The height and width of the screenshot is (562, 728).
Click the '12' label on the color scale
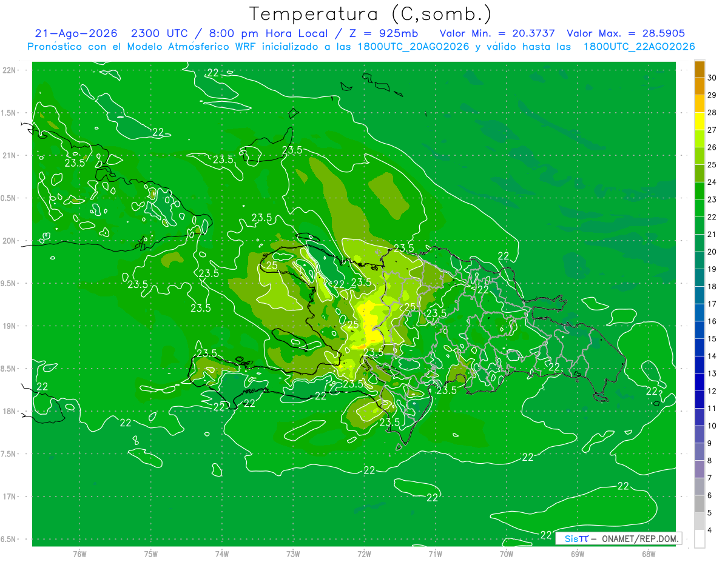coord(712,391)
